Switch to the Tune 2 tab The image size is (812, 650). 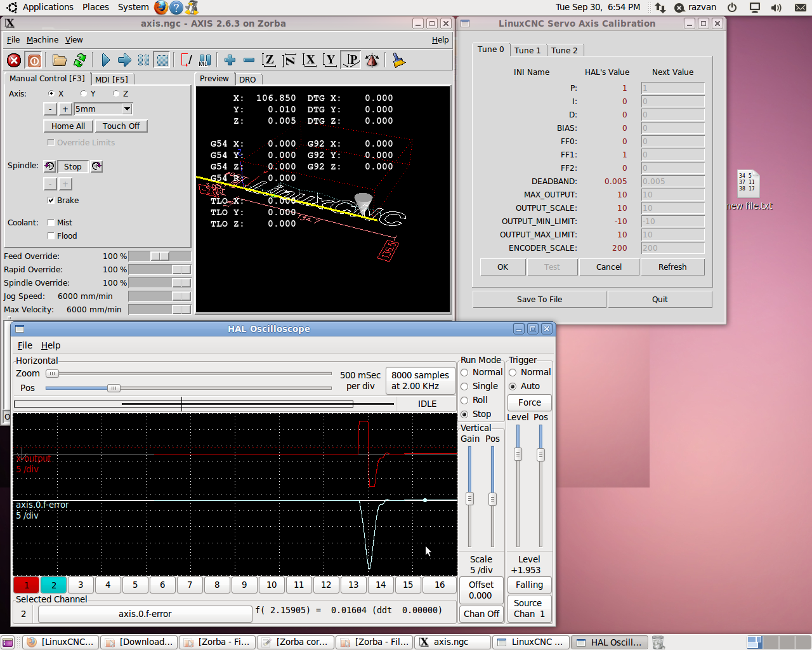pos(564,50)
